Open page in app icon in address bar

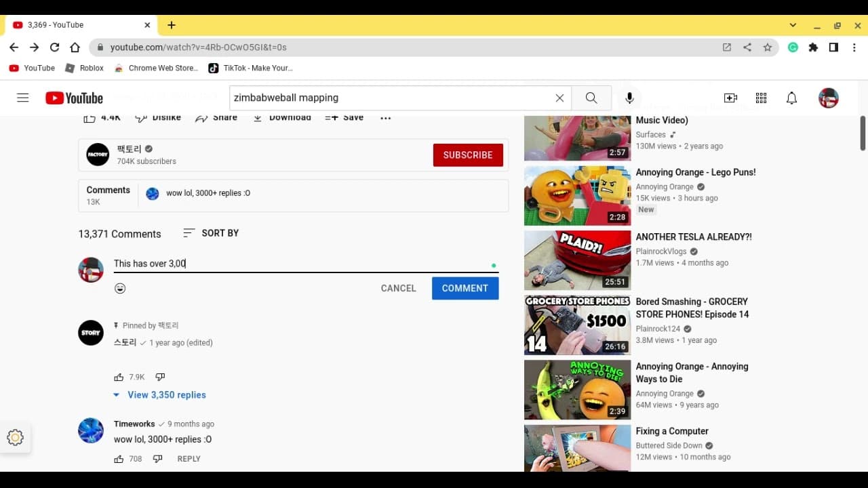tap(727, 47)
